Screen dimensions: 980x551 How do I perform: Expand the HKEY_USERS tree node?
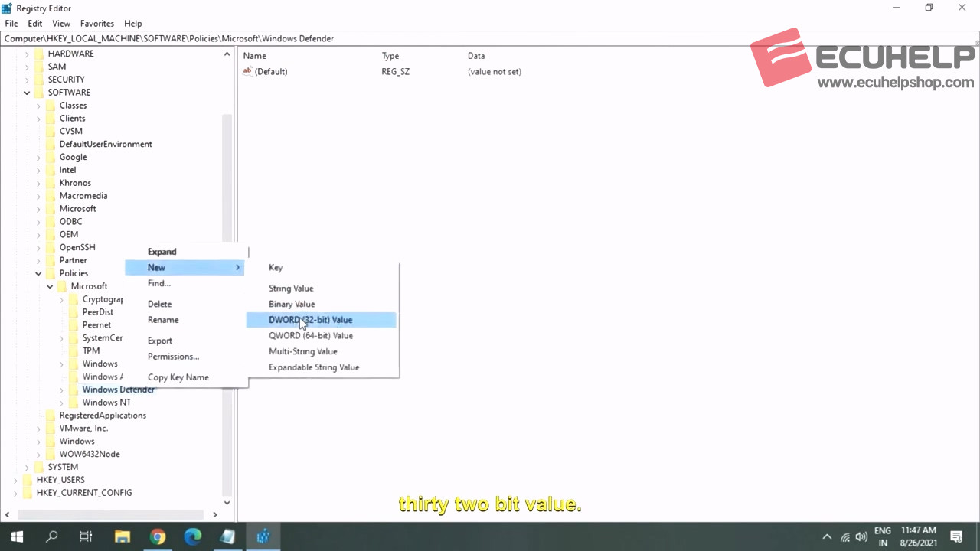click(15, 480)
